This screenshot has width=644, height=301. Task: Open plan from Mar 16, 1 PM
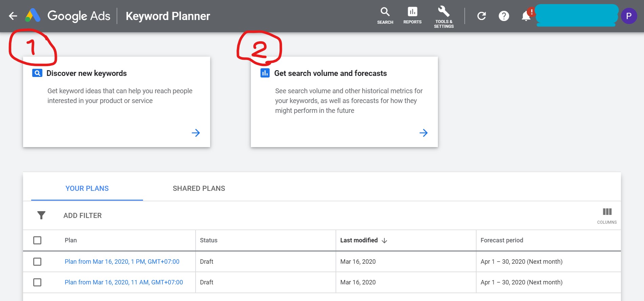(122, 262)
